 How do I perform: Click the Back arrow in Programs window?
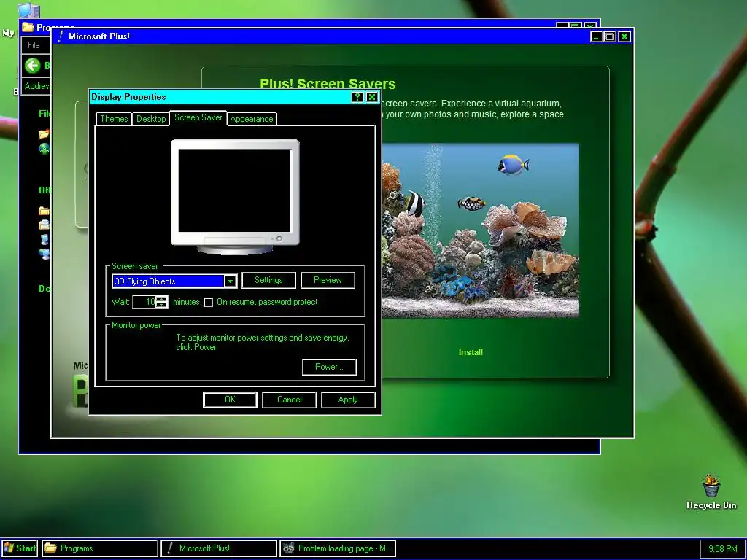tap(32, 65)
